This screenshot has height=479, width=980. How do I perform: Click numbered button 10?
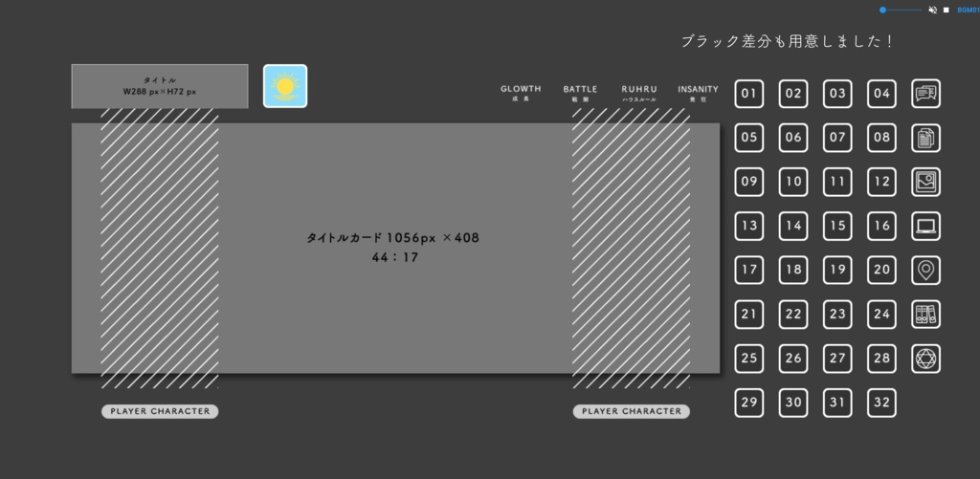click(x=793, y=182)
